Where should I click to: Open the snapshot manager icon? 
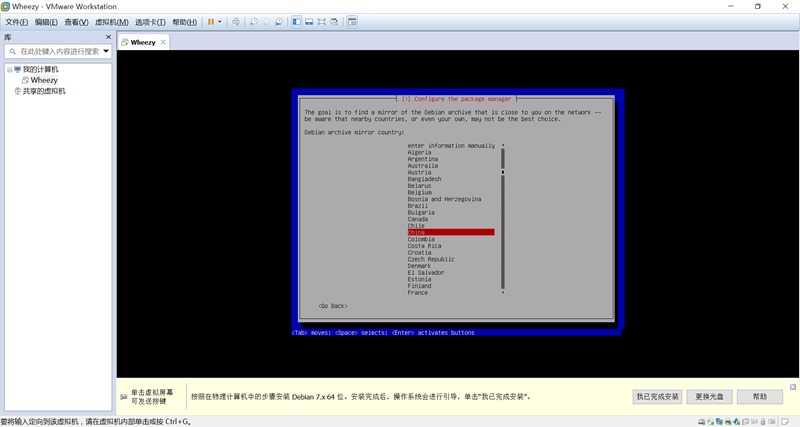click(x=279, y=22)
